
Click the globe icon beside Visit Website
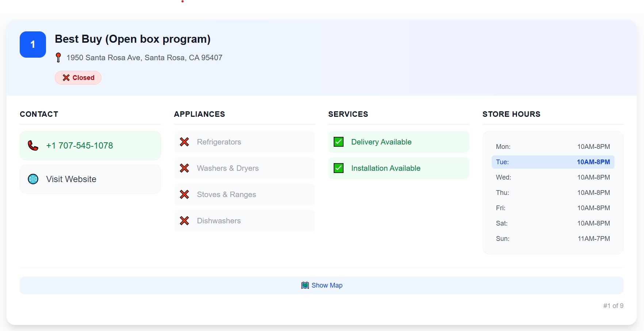[33, 179]
